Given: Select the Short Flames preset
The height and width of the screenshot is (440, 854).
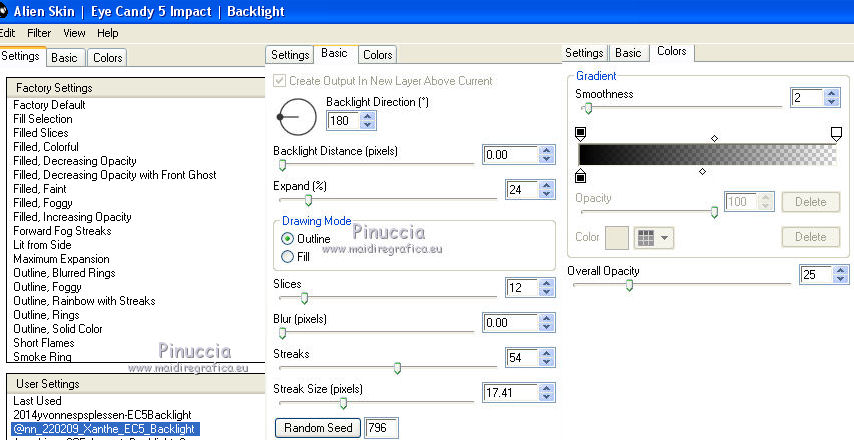Looking at the screenshot, I should point(44,343).
